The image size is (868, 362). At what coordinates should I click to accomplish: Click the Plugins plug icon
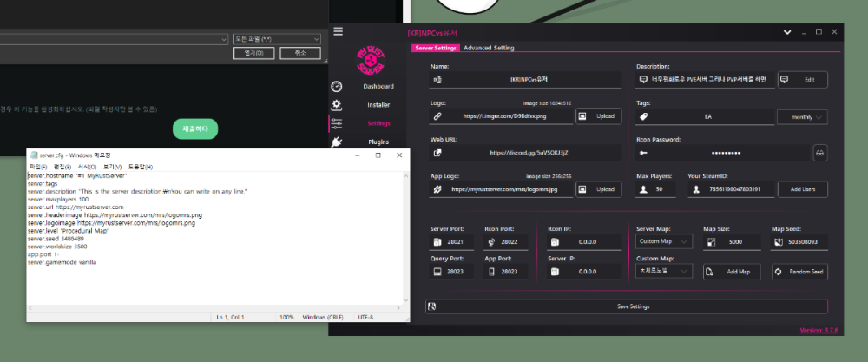337,142
